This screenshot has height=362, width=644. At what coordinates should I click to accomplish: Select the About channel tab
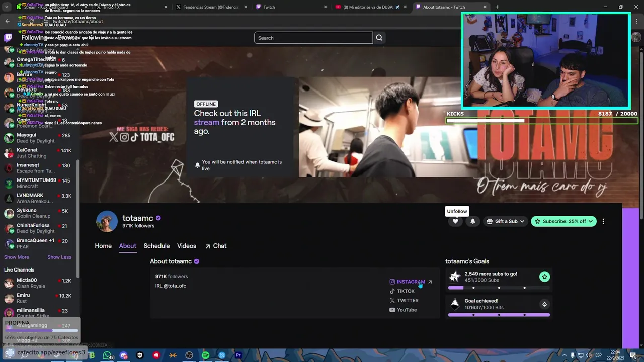click(x=127, y=246)
